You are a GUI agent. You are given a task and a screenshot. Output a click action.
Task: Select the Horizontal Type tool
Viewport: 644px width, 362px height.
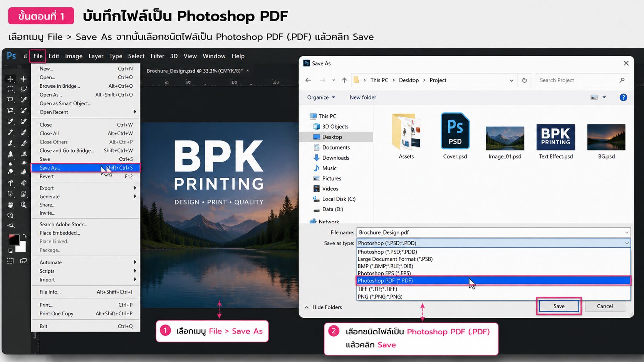(x=10, y=183)
